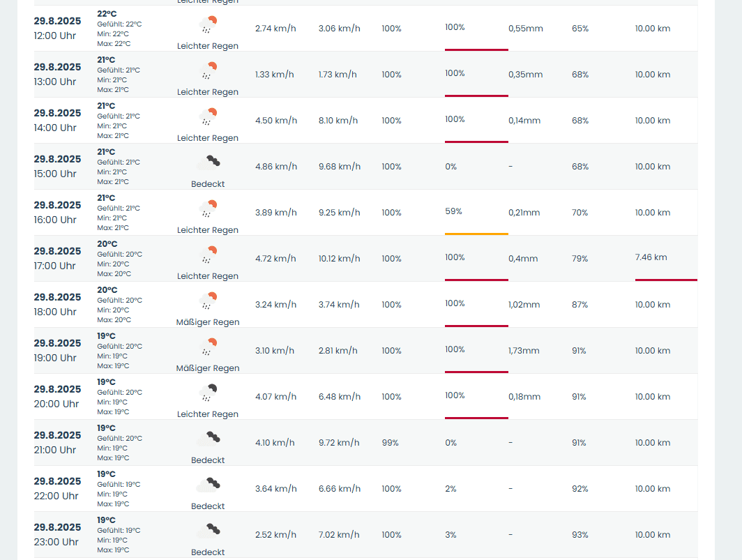Click the 59% rain probability value
742x560 pixels.
click(x=453, y=211)
